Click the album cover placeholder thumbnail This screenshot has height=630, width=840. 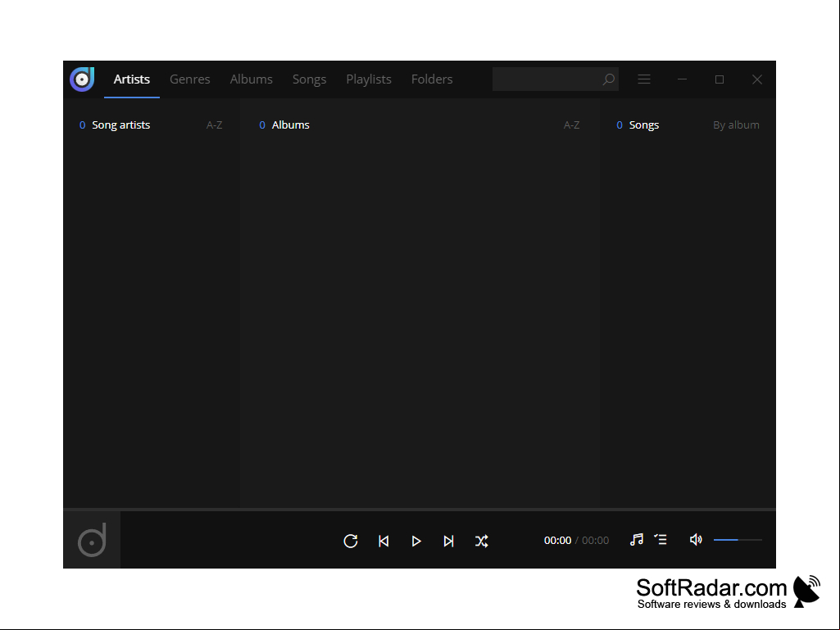pyautogui.click(x=92, y=540)
